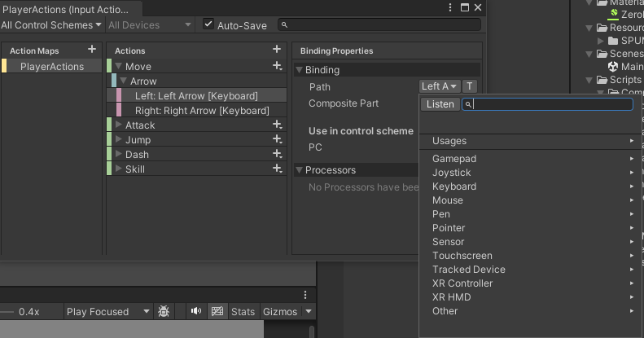
Task: Toggle the keyboard shortcuts icon in Game view
Action: point(217,312)
